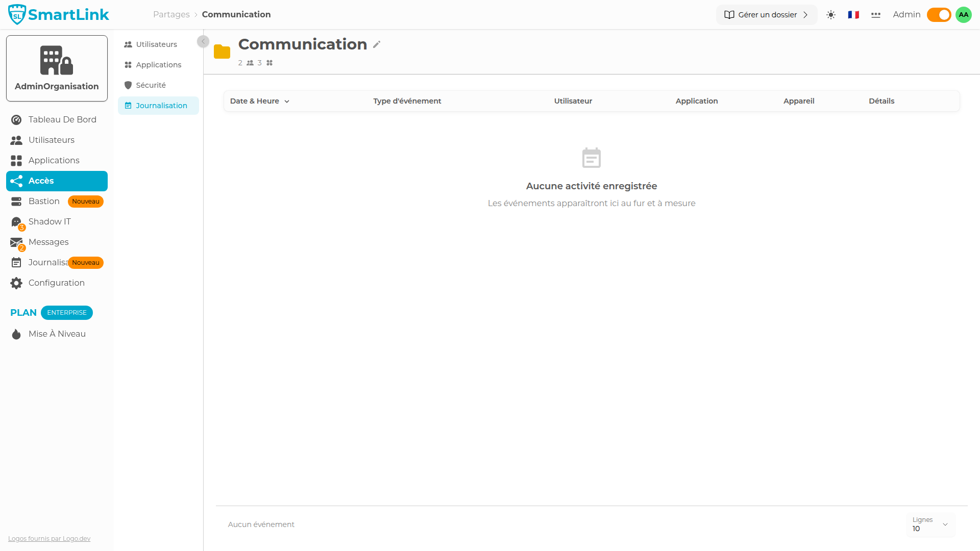Open the Tableau De Bord sidebar icon
The height and width of the screenshot is (551, 980).
tap(16, 119)
